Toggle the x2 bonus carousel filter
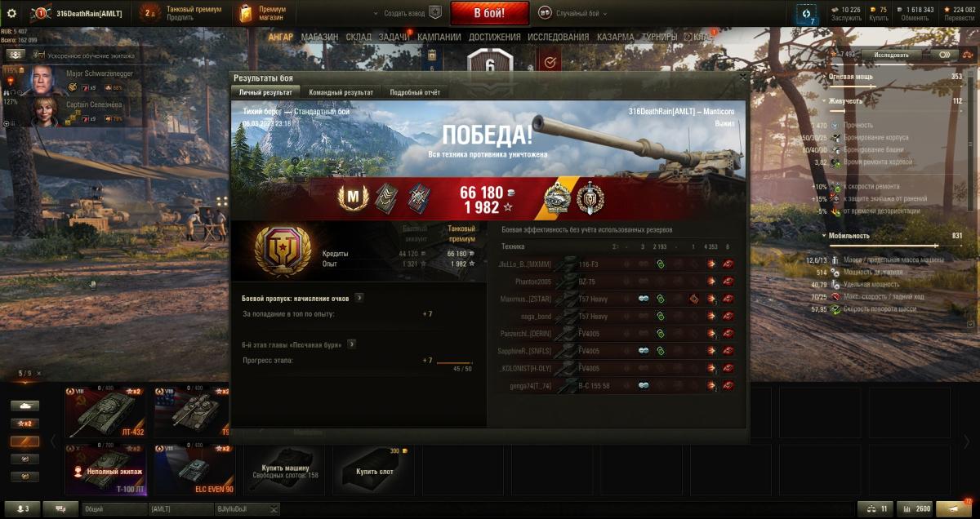 [24, 424]
